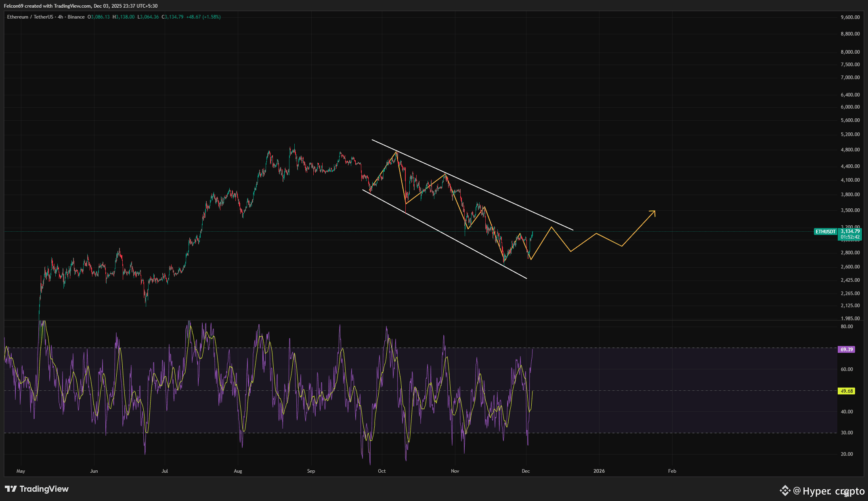Click the 8,800.00 price axis label
The width and height of the screenshot is (868, 501).
850,34
